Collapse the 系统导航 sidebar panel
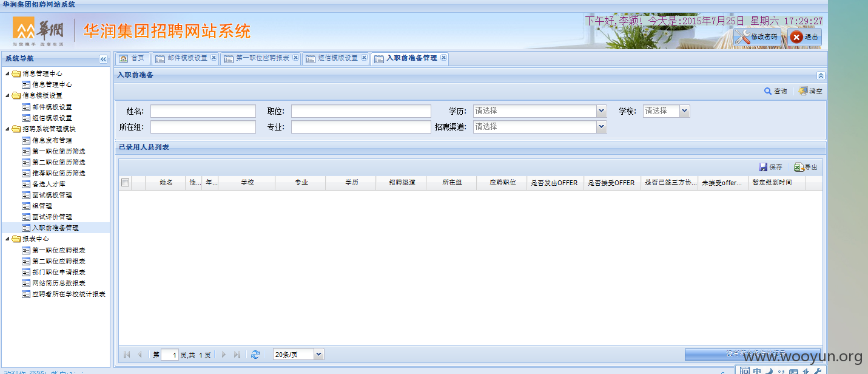Screen dimensions: 868x374 [x=103, y=59]
